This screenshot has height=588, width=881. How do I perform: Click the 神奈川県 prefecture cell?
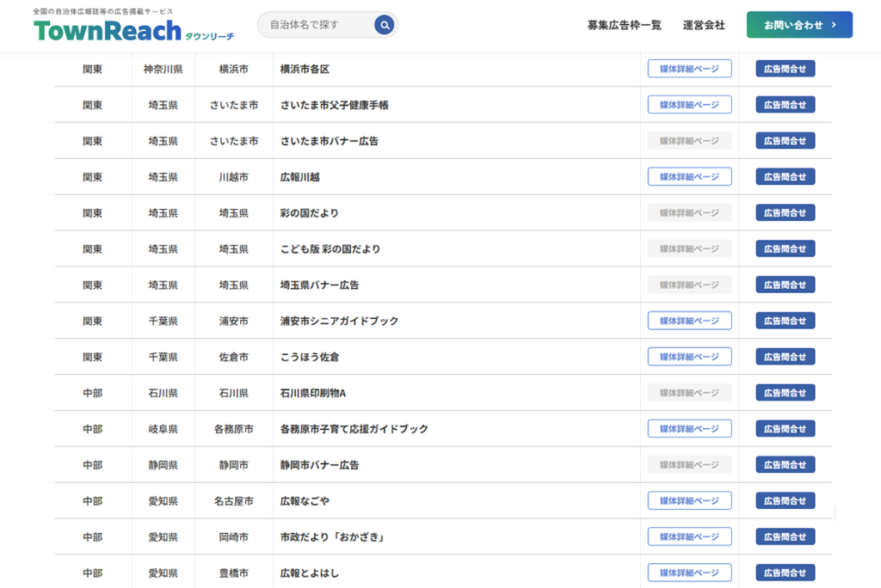tap(163, 69)
